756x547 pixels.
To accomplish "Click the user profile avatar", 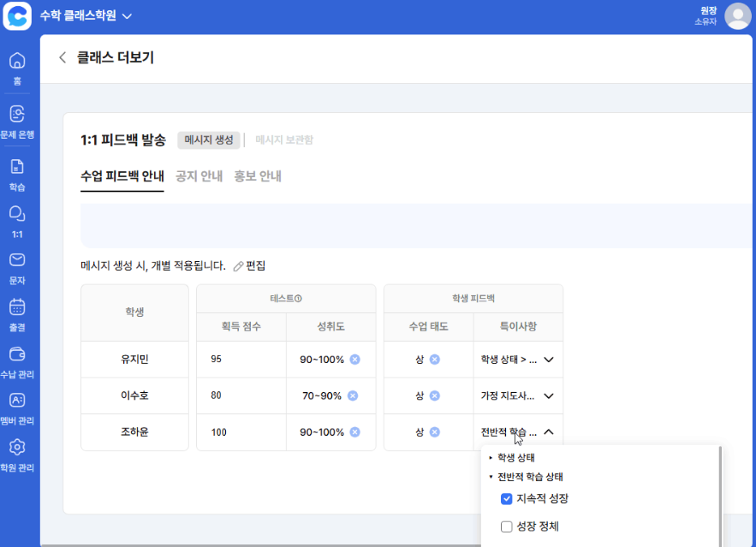I will tap(738, 16).
